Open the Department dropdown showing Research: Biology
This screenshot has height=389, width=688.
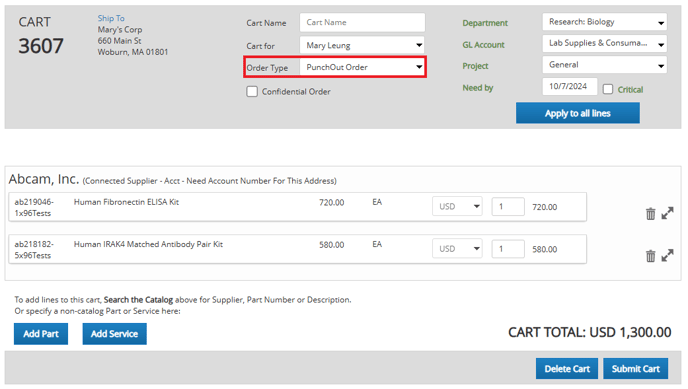[x=605, y=22]
